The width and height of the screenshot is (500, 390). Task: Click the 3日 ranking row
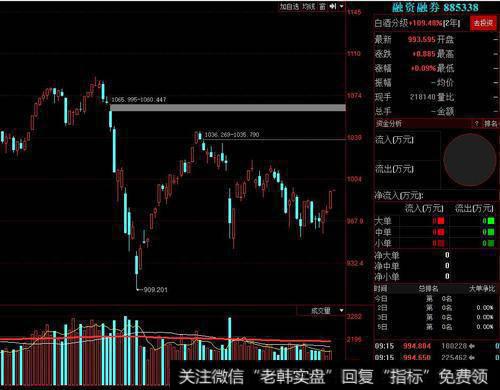pyautogui.click(x=436, y=317)
